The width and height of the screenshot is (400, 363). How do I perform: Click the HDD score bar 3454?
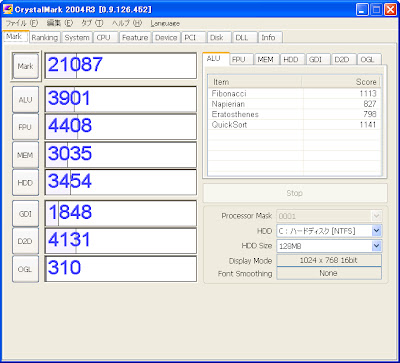click(121, 182)
